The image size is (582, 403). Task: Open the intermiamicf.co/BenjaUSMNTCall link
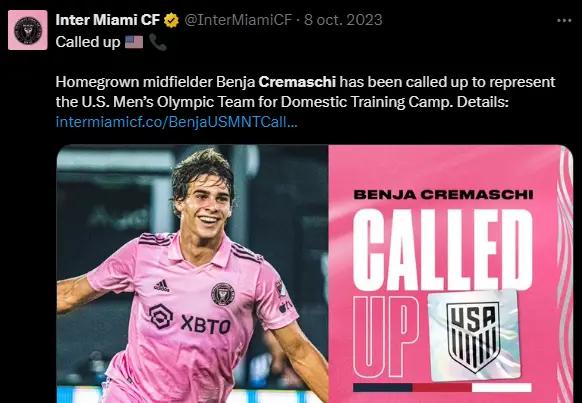tap(177, 122)
